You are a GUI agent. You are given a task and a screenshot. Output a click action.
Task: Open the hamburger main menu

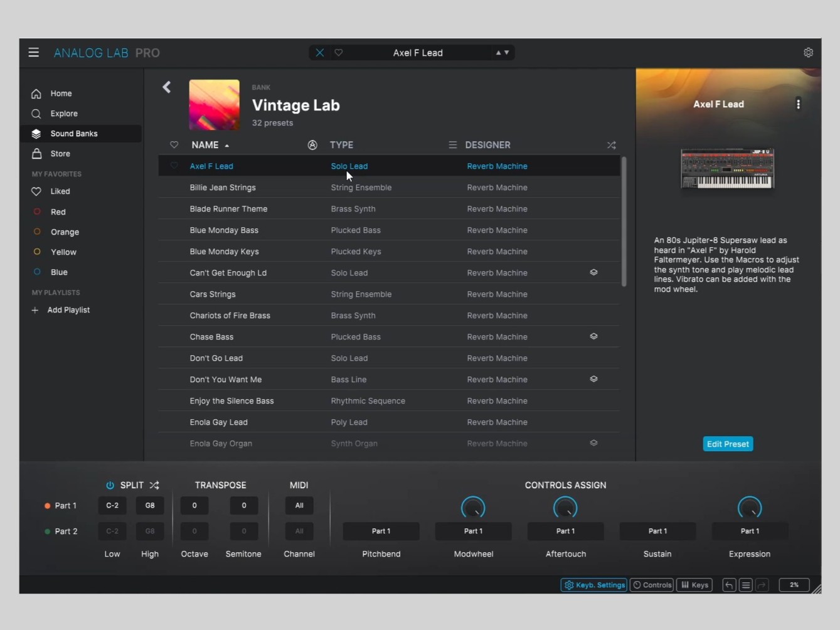coord(34,53)
